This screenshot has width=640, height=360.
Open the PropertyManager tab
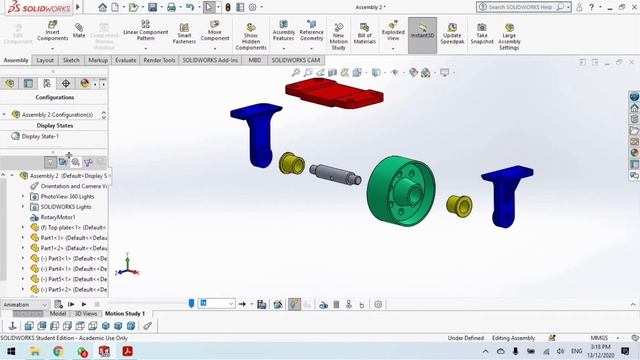[x=28, y=83]
